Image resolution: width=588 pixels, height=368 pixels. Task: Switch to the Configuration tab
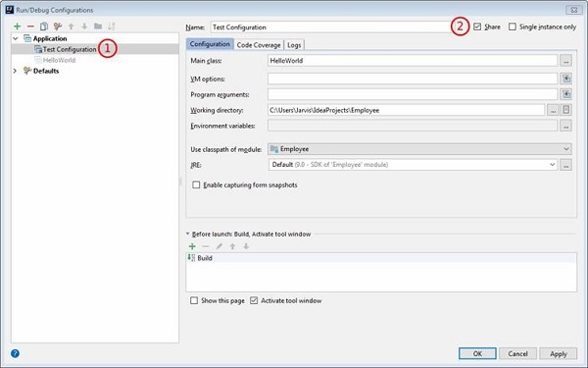point(210,44)
